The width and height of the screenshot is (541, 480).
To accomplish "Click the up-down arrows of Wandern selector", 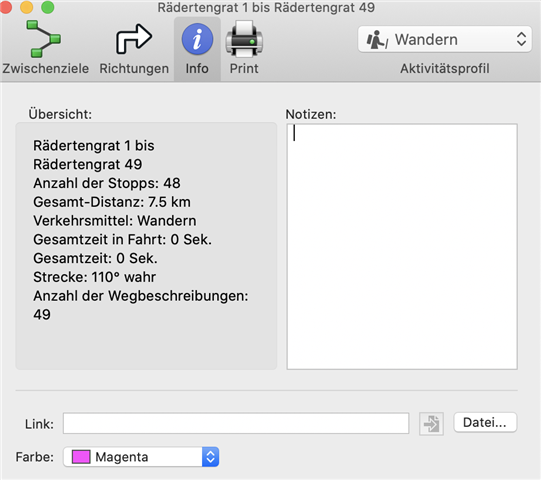I will [521, 39].
